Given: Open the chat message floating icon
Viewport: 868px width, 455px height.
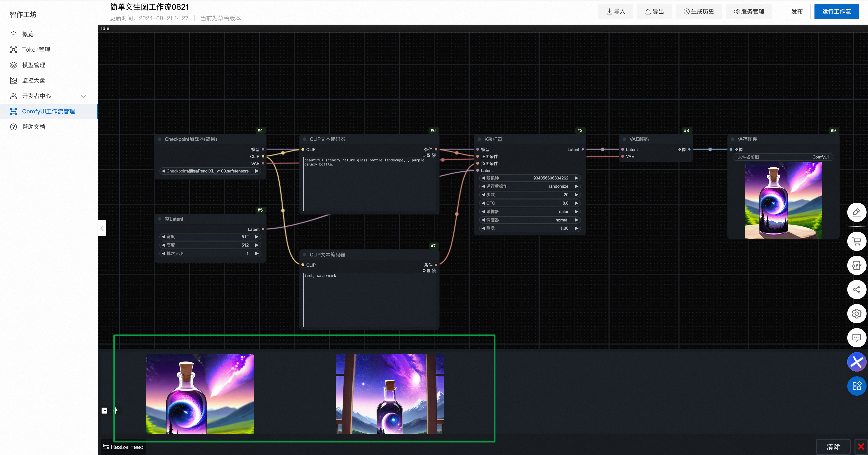Looking at the screenshot, I should pos(856,337).
